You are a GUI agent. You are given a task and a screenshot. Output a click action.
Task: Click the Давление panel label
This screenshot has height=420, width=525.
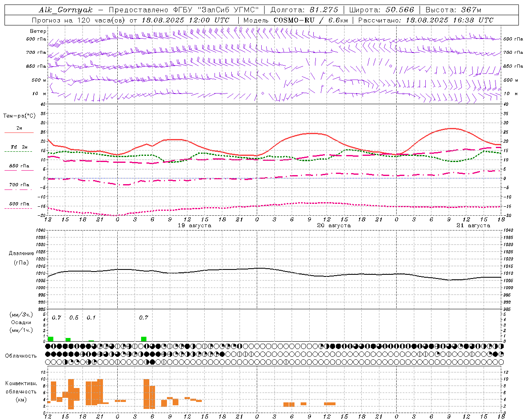coord(21,253)
